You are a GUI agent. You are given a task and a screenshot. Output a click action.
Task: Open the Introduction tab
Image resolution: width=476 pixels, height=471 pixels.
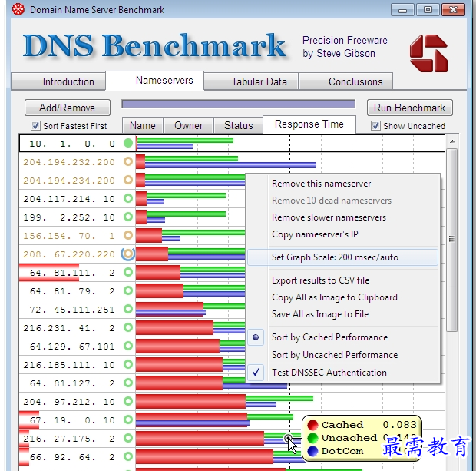[x=58, y=81]
